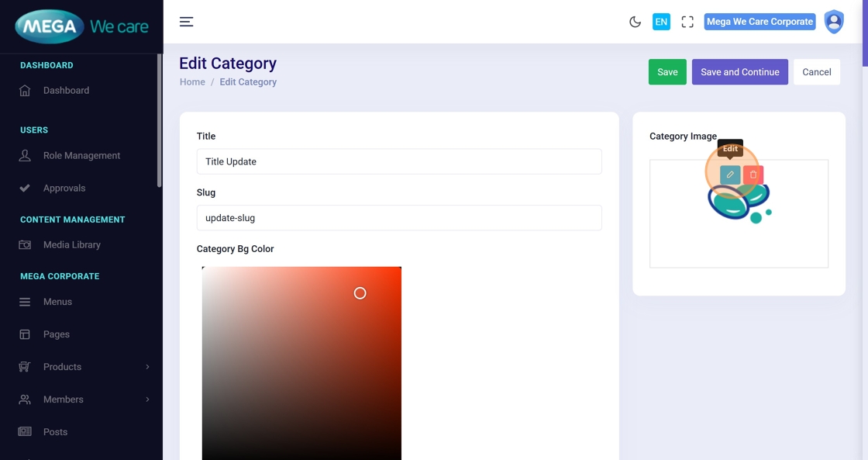The height and width of the screenshot is (460, 868).
Task: Click the Home breadcrumb link
Action: [x=192, y=82]
